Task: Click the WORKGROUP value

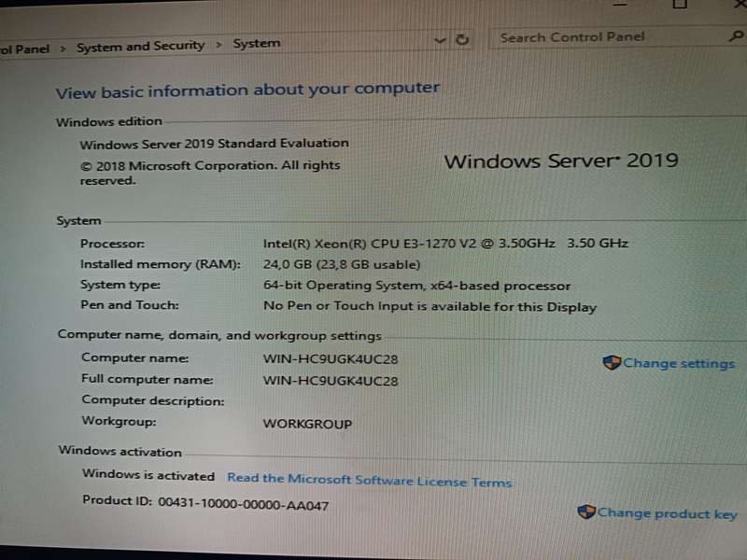Action: (x=307, y=424)
